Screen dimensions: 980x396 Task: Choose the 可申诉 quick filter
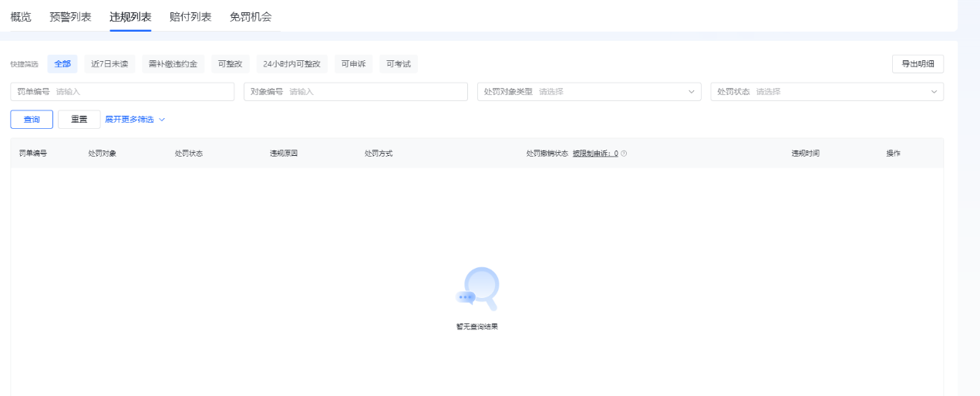point(353,64)
